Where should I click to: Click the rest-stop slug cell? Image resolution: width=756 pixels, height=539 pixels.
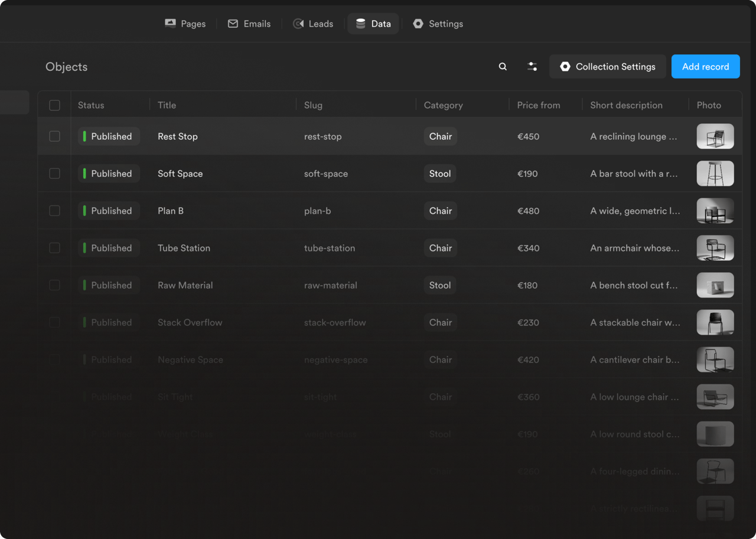(x=323, y=136)
